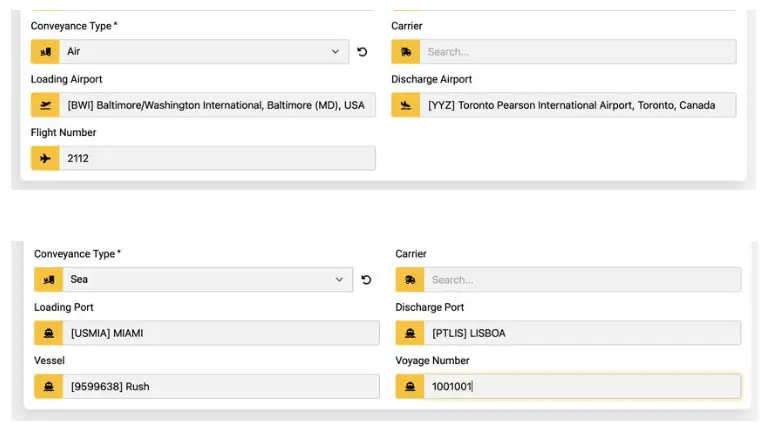This screenshot has height=423, width=760.
Task: Click the ship icon beside Voyage Number
Action: point(410,386)
